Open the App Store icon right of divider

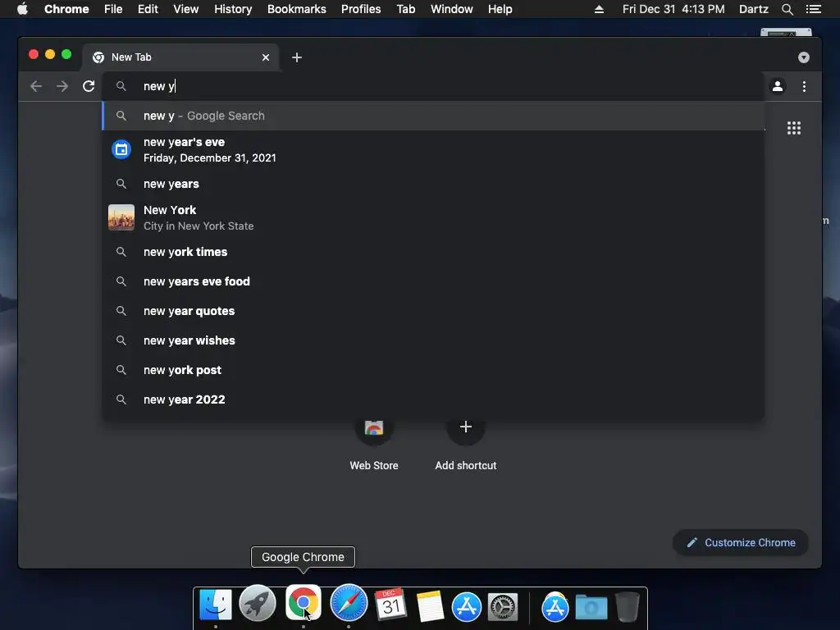pos(555,607)
